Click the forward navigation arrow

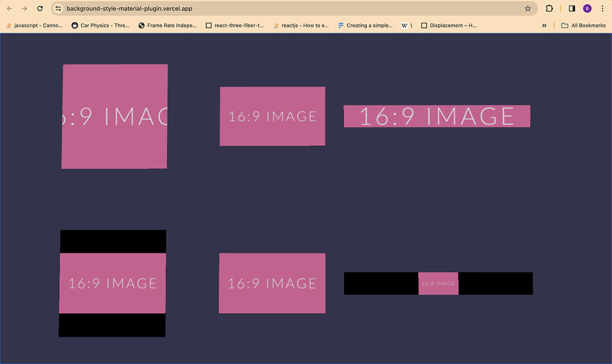click(x=24, y=8)
